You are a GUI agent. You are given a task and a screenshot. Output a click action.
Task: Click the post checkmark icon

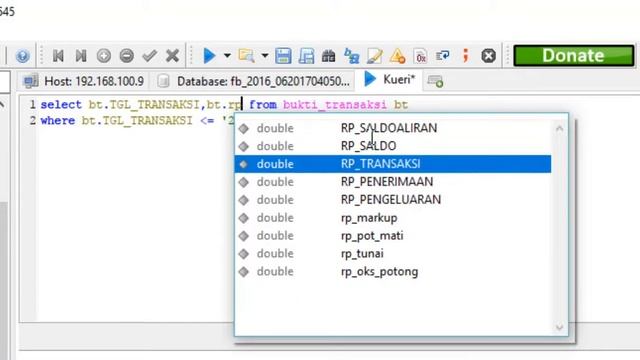point(149,56)
